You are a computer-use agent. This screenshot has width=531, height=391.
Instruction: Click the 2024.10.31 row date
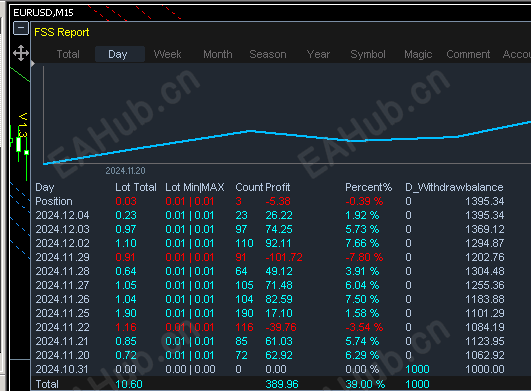pyautogui.click(x=62, y=369)
